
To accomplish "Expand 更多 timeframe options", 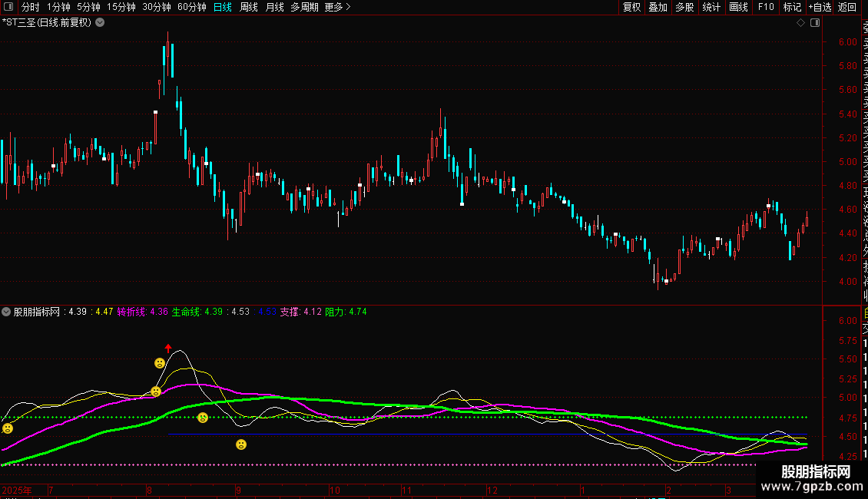I will (x=337, y=7).
